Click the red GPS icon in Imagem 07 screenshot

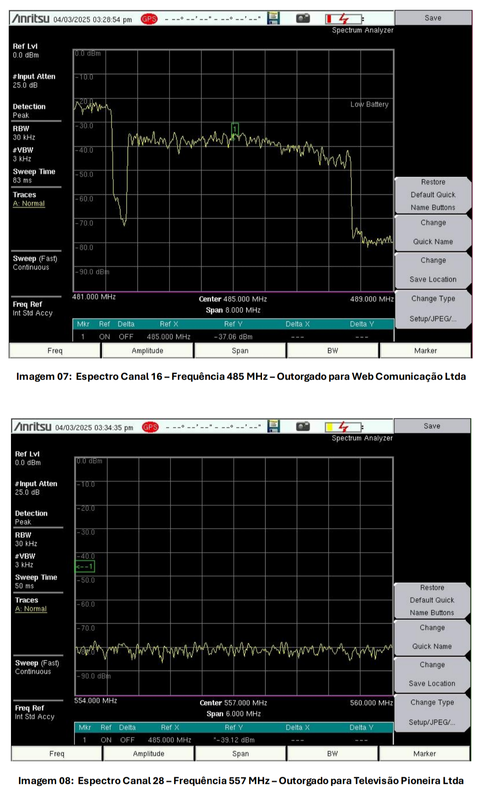coord(149,19)
